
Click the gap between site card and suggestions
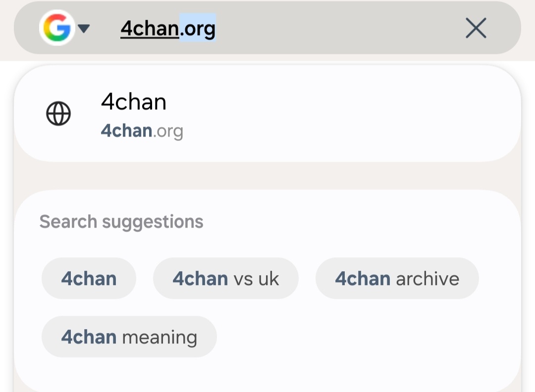(267, 176)
